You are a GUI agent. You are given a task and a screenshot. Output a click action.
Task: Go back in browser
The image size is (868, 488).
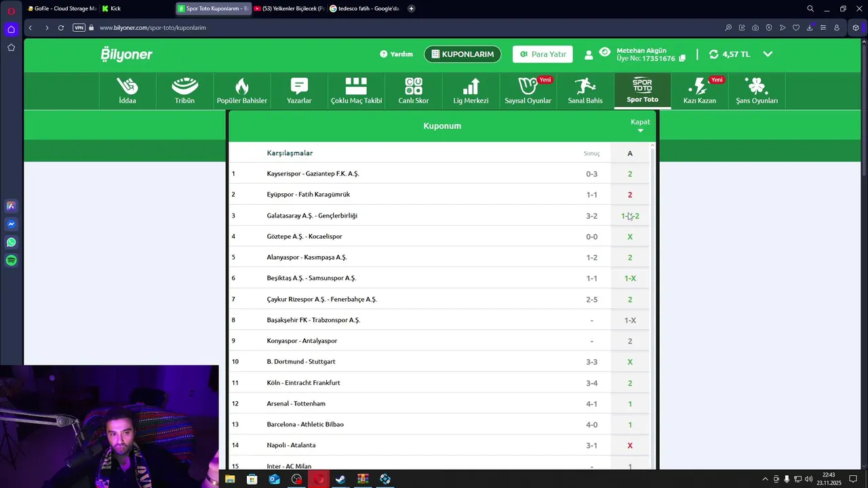(x=31, y=28)
